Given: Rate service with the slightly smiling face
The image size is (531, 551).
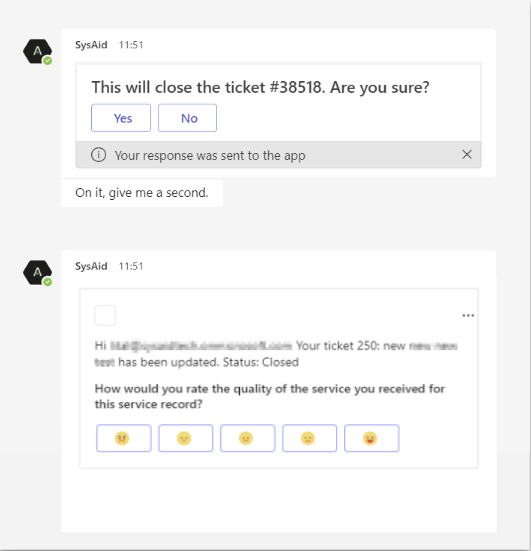Looking at the screenshot, I should point(310,438).
